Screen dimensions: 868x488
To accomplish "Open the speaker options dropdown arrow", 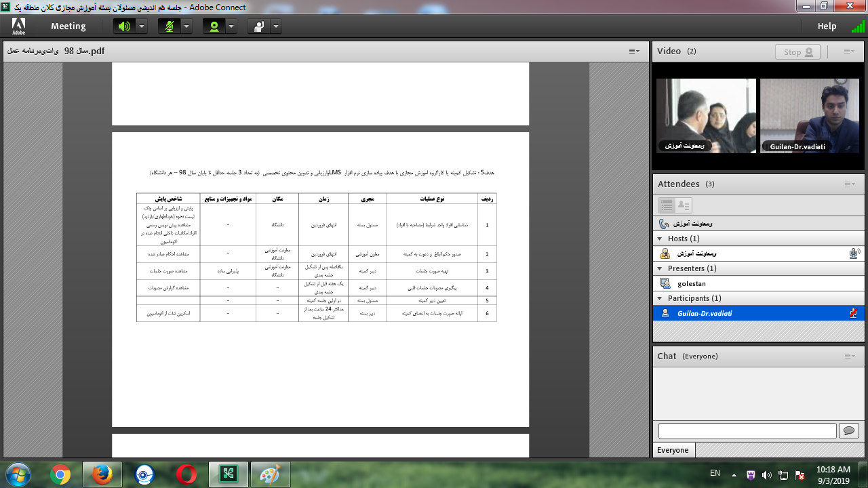I will coord(142,26).
